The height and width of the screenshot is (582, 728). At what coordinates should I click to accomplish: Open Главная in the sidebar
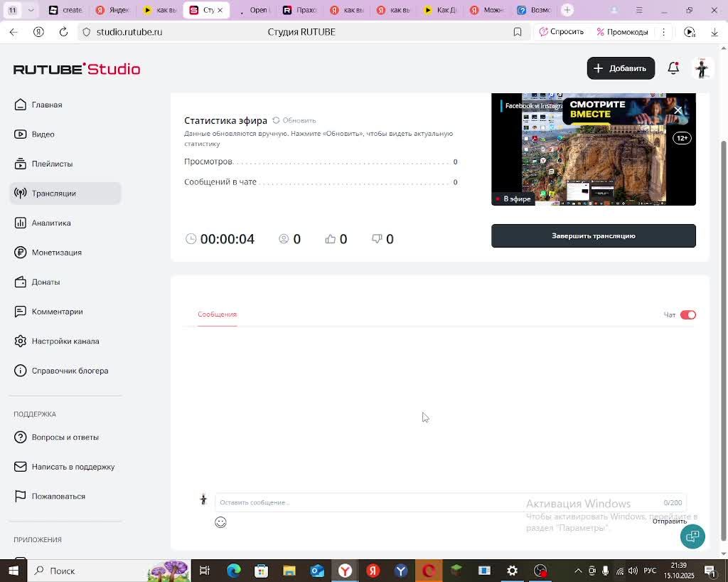click(x=38, y=105)
